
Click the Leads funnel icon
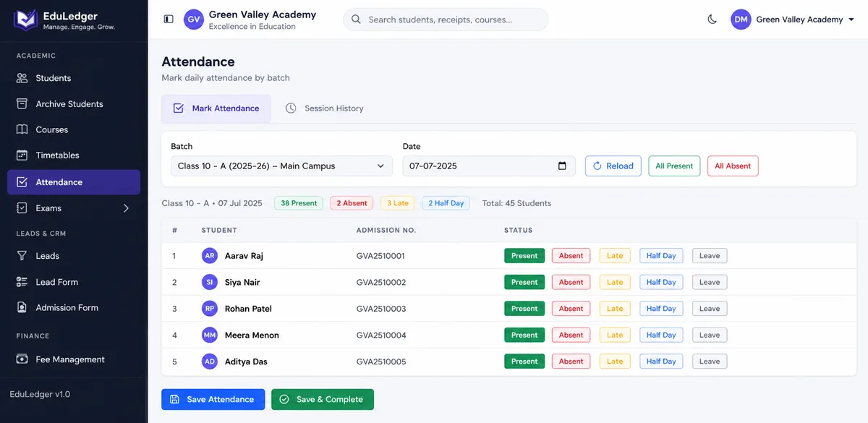[x=22, y=256]
